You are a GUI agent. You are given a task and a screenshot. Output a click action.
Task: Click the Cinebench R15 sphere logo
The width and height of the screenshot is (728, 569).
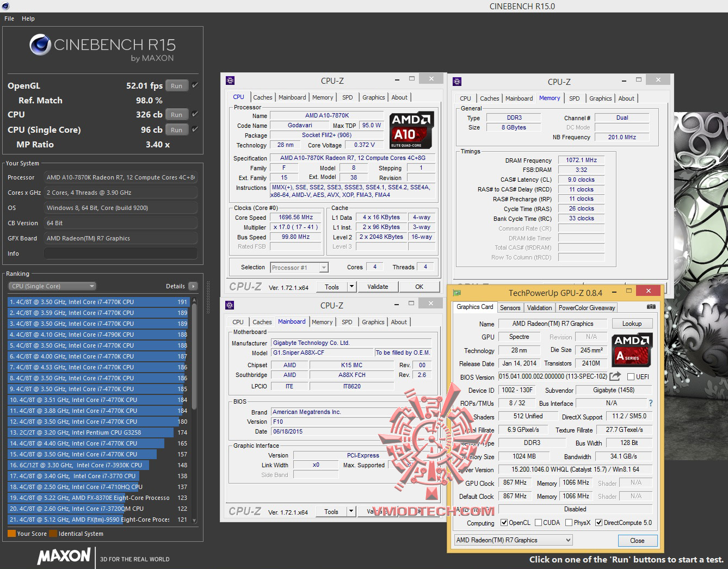(x=40, y=45)
